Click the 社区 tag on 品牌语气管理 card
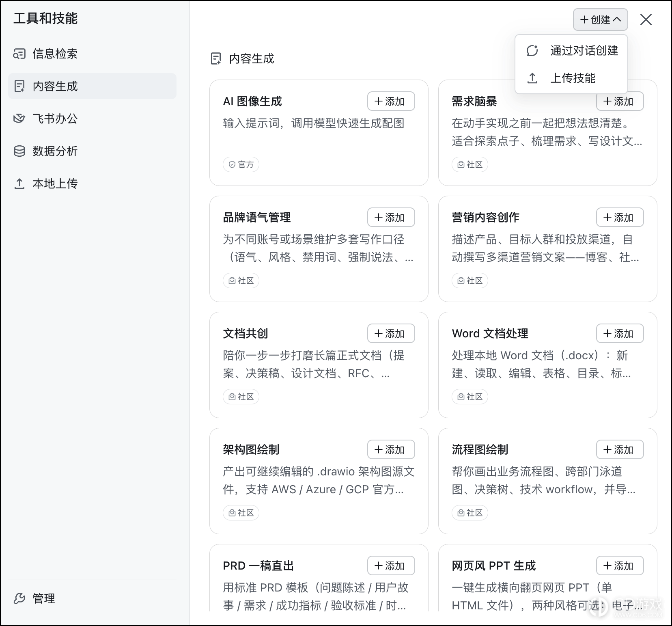This screenshot has width=672, height=626. (241, 281)
